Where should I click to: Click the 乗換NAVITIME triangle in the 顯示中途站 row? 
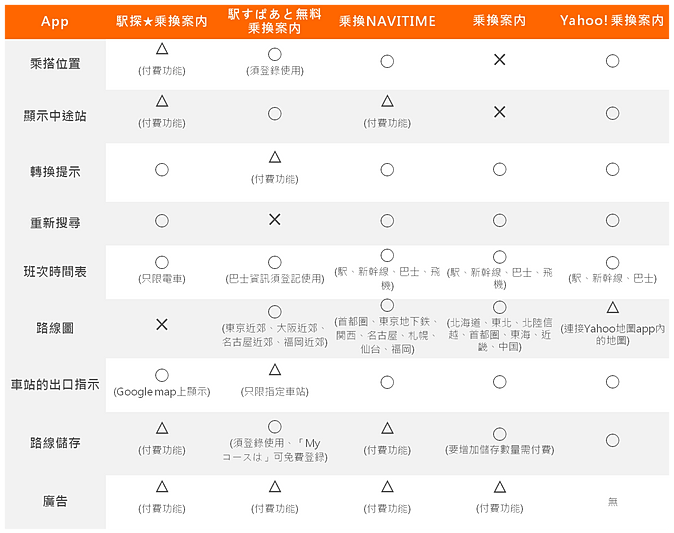[387, 102]
